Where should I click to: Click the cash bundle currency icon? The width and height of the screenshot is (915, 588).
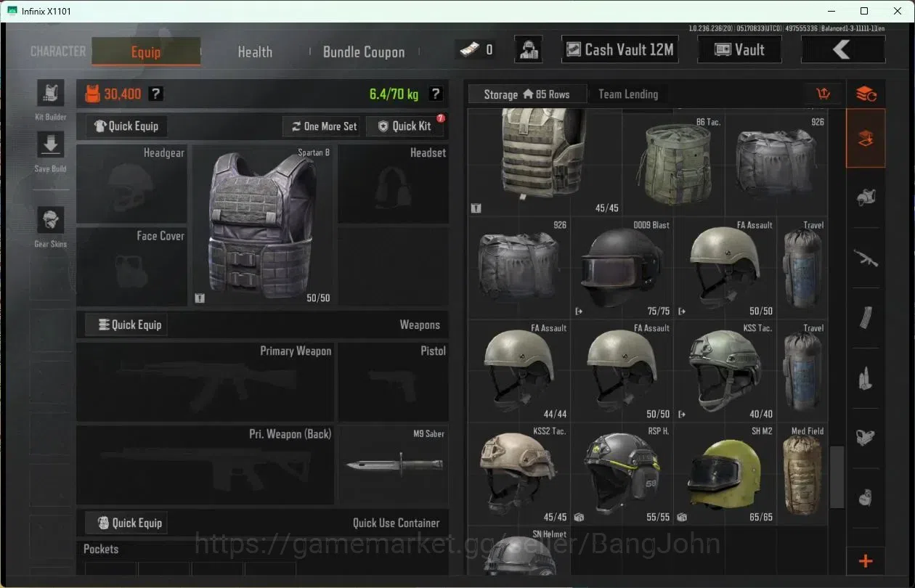(x=469, y=49)
